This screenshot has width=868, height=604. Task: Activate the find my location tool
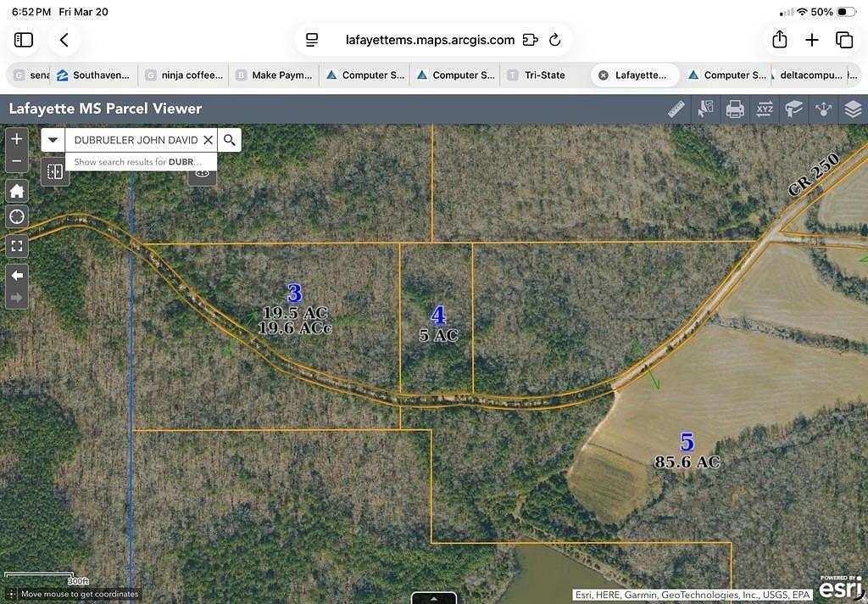tap(17, 216)
